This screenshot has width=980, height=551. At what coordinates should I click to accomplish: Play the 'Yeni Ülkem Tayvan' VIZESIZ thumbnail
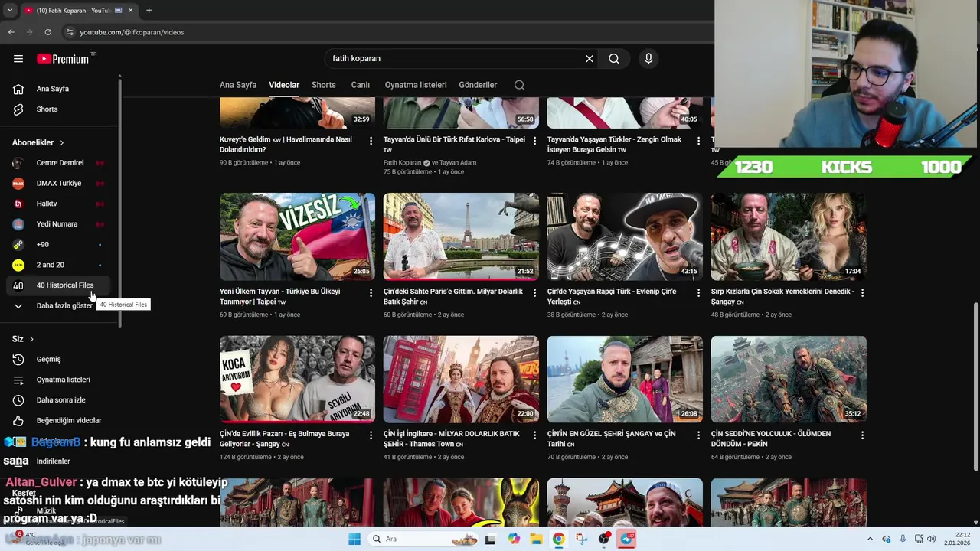click(297, 236)
